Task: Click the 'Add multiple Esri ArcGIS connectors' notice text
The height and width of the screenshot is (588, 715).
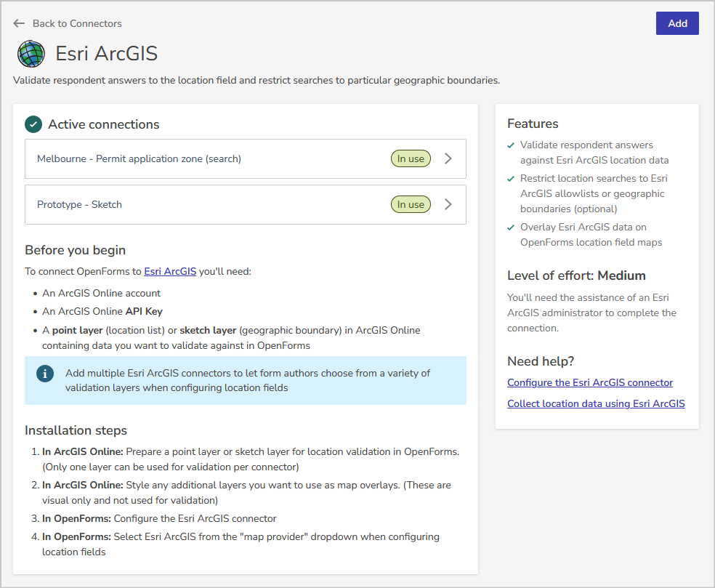Action: click(248, 380)
